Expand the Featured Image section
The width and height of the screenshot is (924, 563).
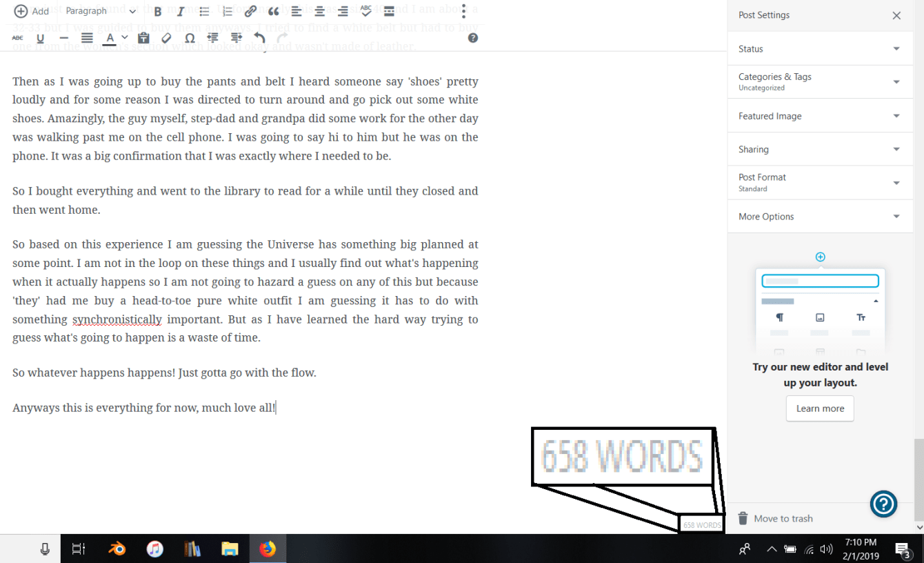tap(820, 116)
